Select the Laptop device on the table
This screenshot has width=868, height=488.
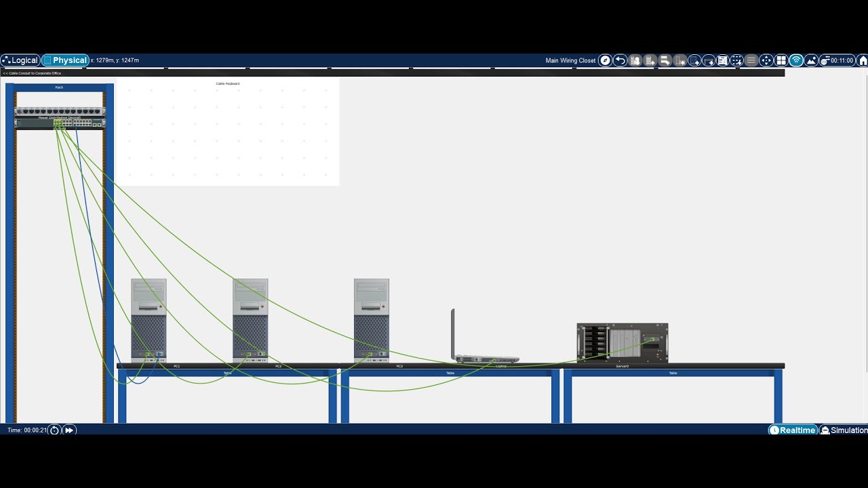point(485,337)
